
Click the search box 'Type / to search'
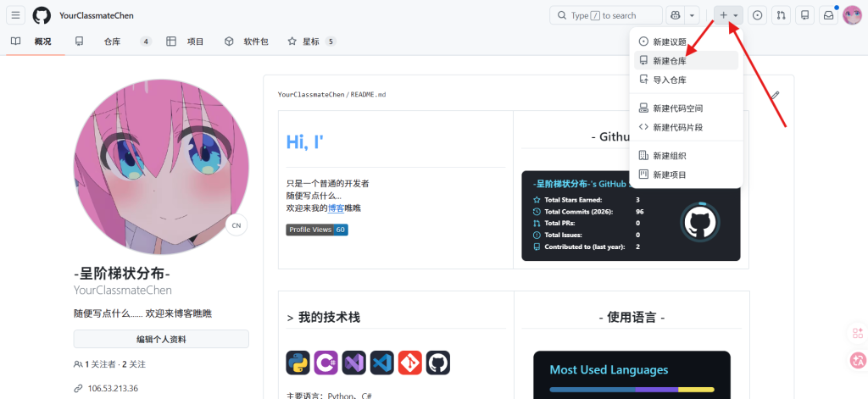pos(605,15)
